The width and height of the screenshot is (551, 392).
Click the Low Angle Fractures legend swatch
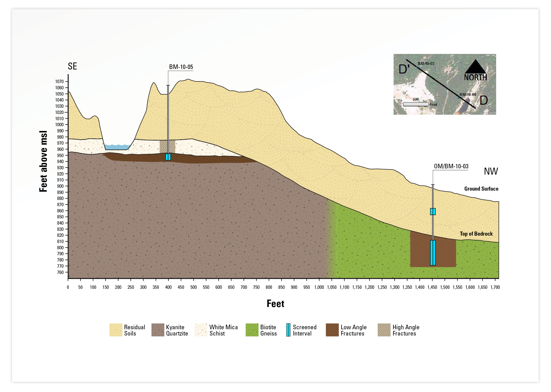332,330
